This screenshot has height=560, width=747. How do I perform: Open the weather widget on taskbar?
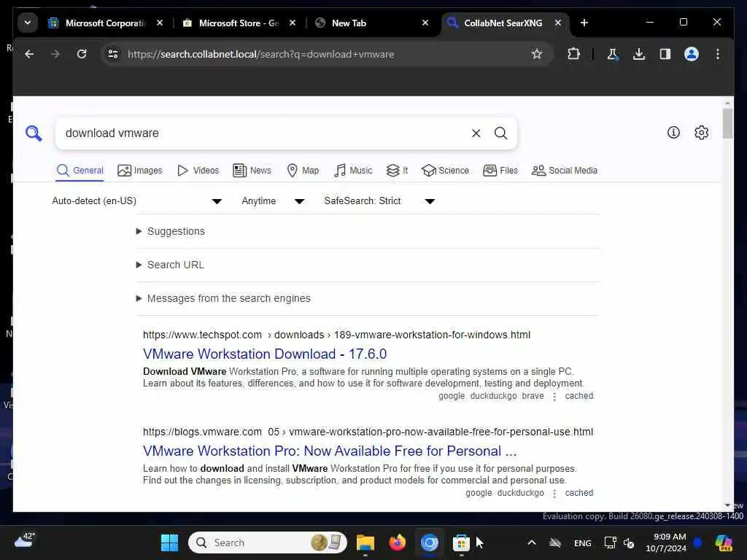tap(25, 541)
